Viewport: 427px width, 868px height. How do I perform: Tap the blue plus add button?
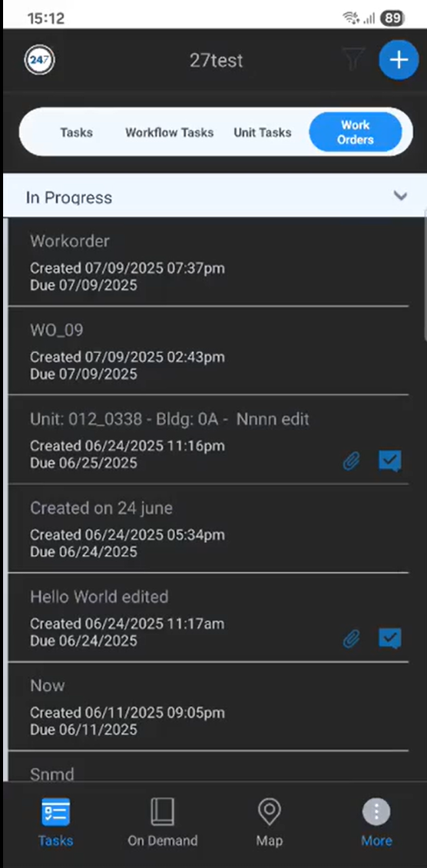399,60
